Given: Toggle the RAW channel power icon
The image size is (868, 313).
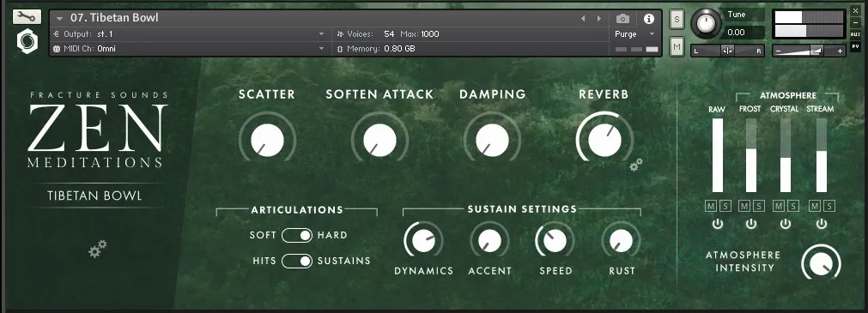Looking at the screenshot, I should pos(718,224).
